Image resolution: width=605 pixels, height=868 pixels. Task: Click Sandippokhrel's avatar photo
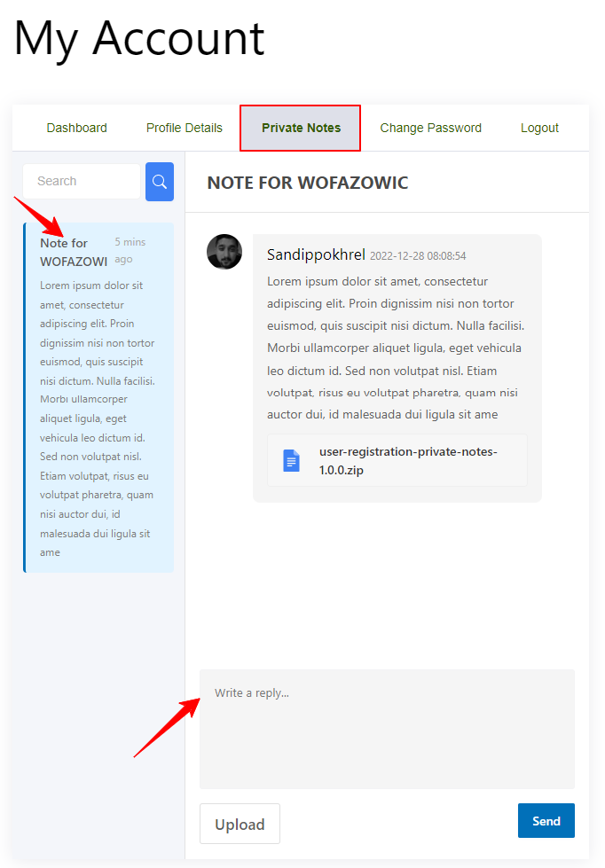click(x=224, y=252)
